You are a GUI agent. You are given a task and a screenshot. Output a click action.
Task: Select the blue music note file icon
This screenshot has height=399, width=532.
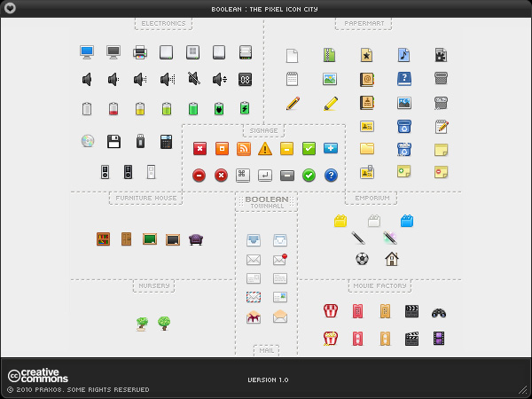tap(403, 55)
